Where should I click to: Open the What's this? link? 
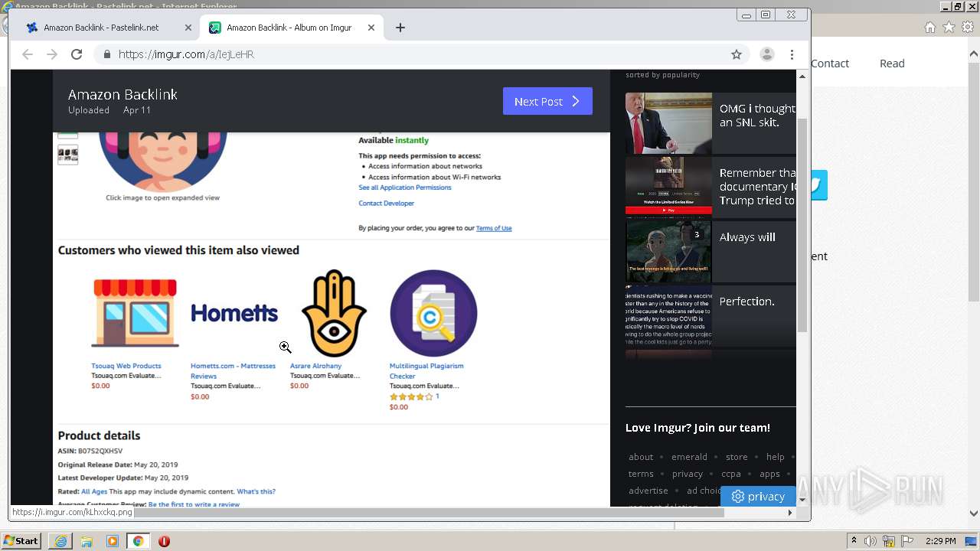point(256,491)
